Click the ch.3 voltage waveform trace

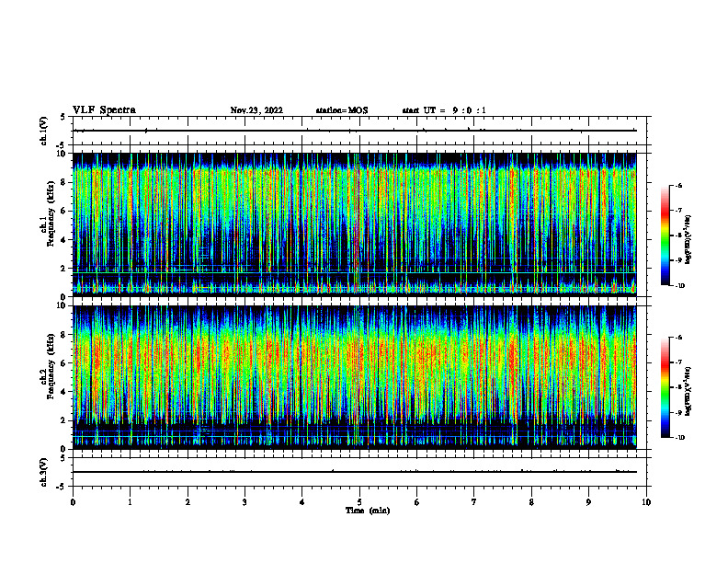[355, 472]
